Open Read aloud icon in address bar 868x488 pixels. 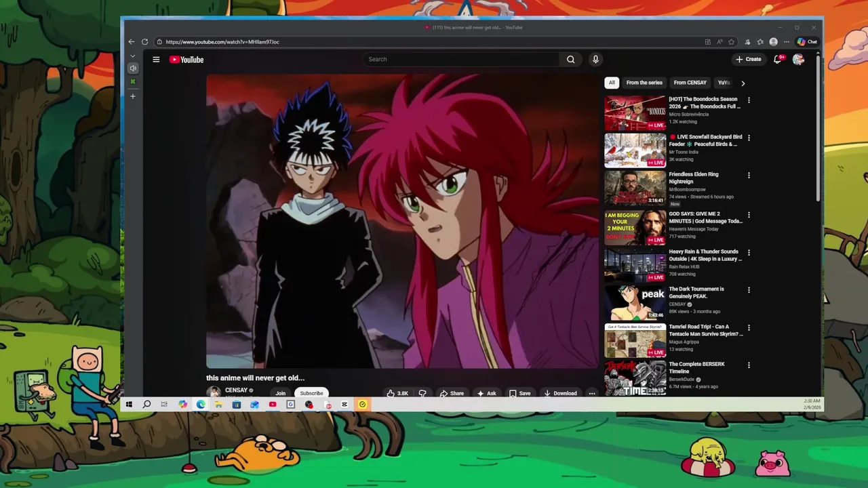coord(719,42)
